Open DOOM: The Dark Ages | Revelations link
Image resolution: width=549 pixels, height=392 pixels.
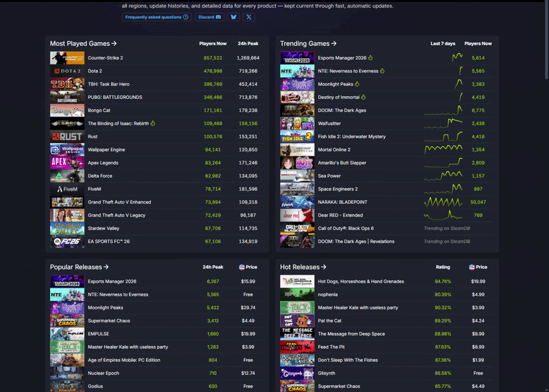coord(355,242)
